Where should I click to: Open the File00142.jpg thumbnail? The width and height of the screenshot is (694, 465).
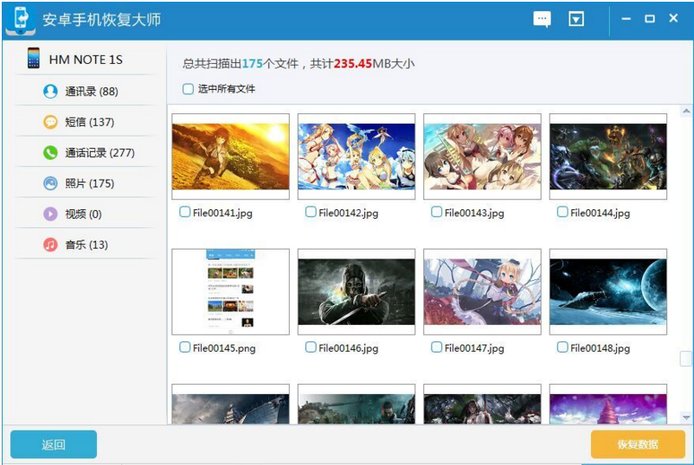(356, 156)
